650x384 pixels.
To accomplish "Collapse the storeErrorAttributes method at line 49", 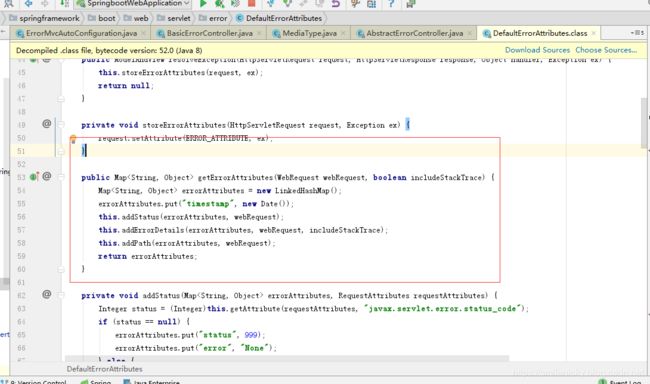I will [x=61, y=124].
